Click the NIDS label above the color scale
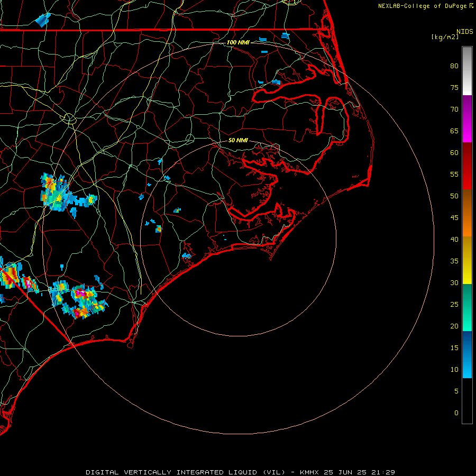 [464, 32]
